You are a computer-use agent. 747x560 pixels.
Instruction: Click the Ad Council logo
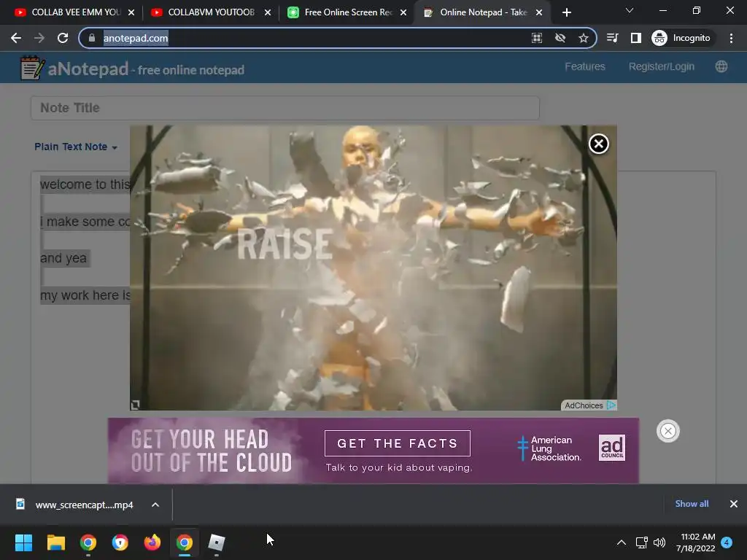[612, 448]
